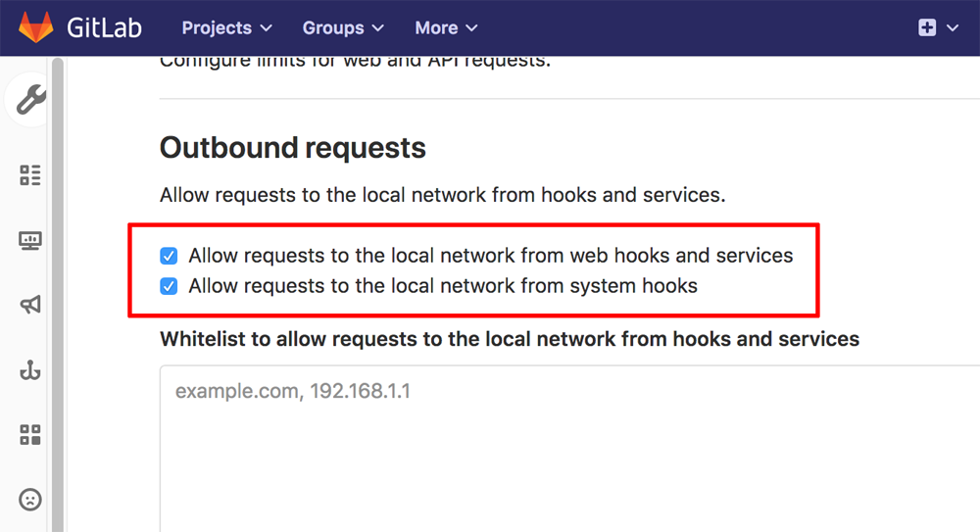Open the Applications grid icon in sidebar
Image resolution: width=980 pixels, height=532 pixels.
click(30, 435)
